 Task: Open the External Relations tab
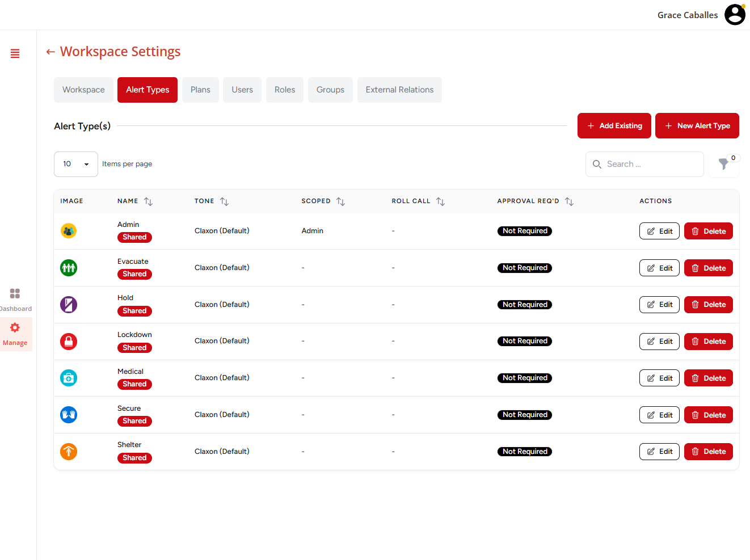[x=399, y=90]
